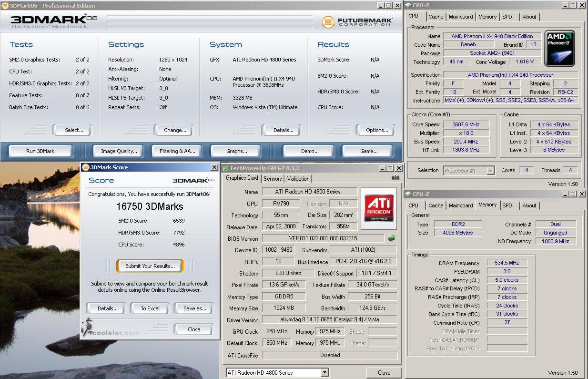Screen dimensions: 588x379
Task: Click the Driver Version field in GPU-Z
Action: point(330,320)
